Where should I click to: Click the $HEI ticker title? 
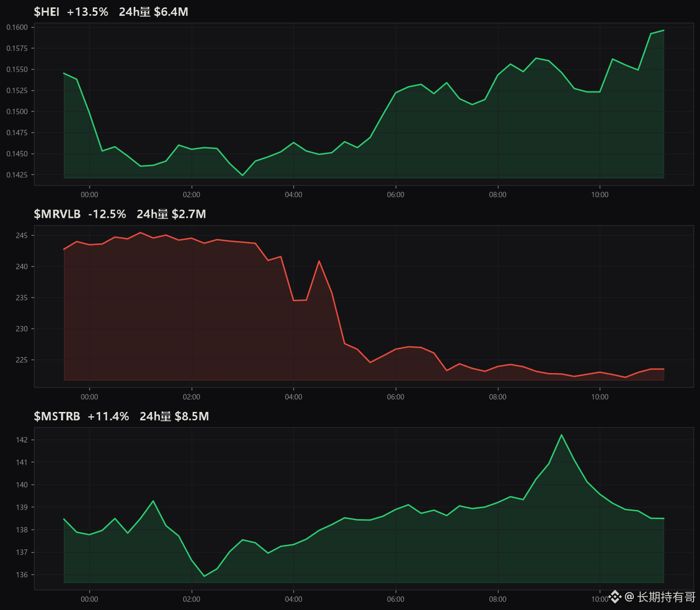click(46, 12)
